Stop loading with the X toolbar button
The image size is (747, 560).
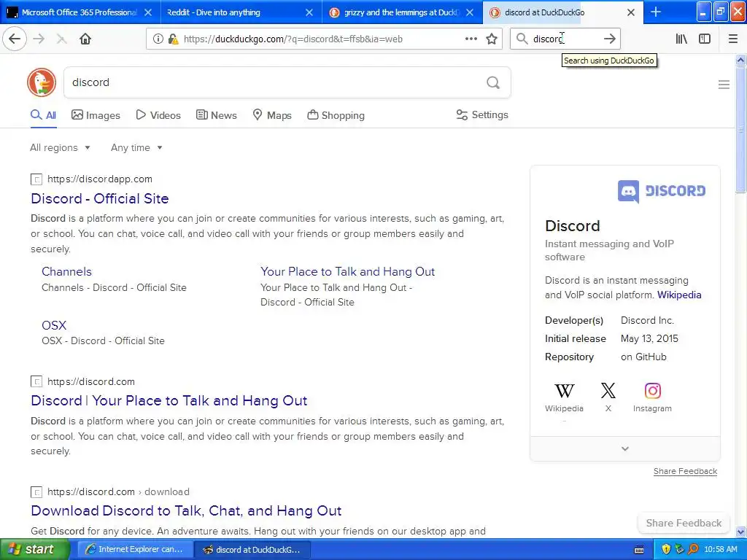[61, 39]
